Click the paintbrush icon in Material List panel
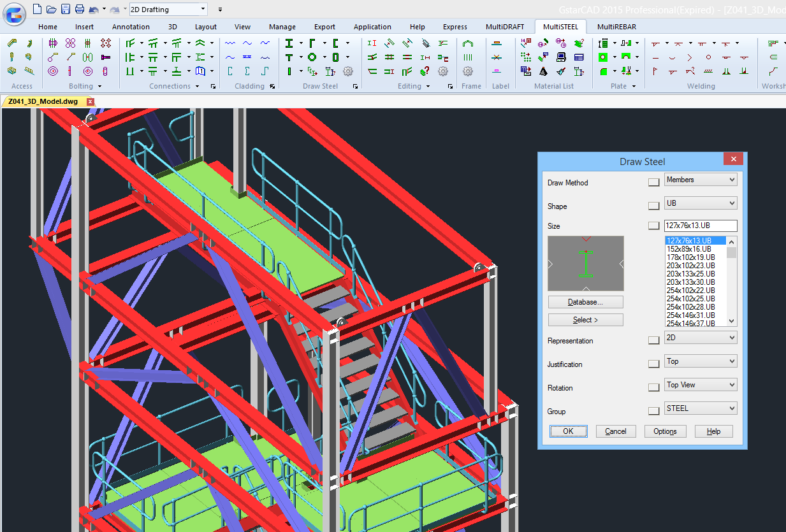Viewport: 786px width, 532px height. click(560, 71)
